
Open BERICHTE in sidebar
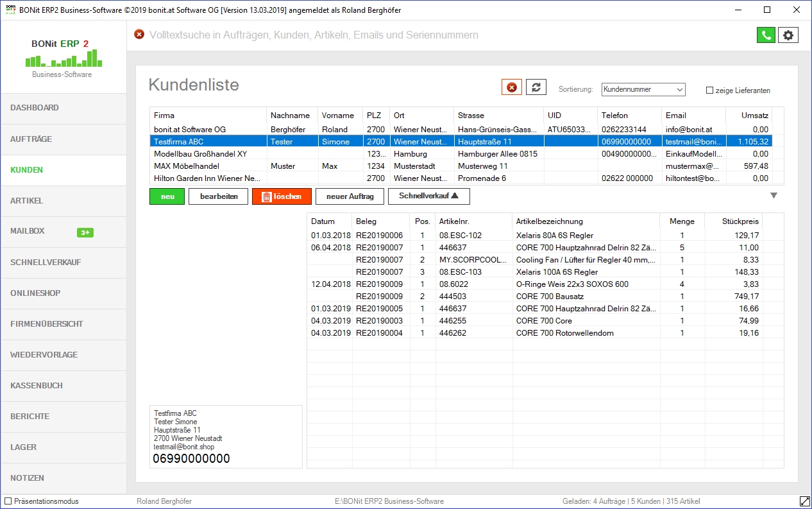63,417
